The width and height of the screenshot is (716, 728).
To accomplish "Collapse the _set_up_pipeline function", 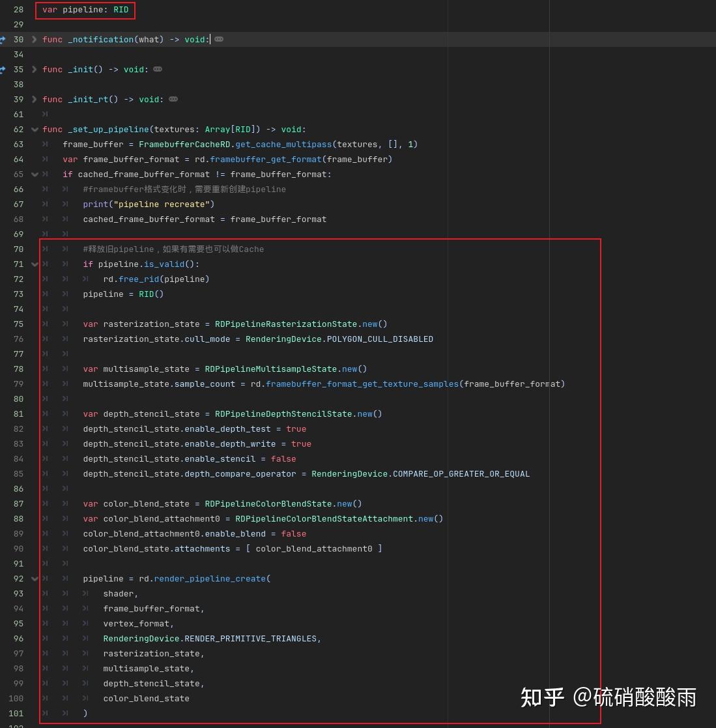I will (x=34, y=129).
